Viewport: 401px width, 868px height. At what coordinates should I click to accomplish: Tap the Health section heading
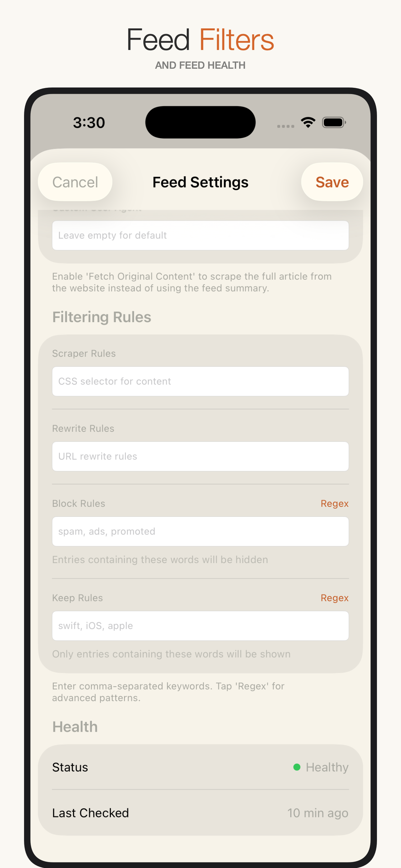pos(74,726)
